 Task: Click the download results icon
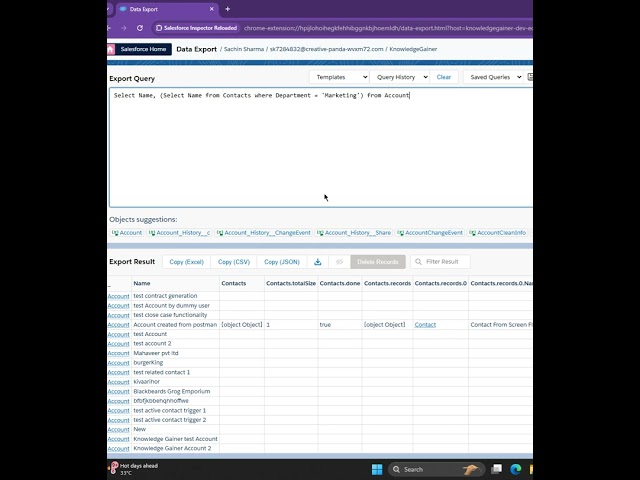[318, 262]
